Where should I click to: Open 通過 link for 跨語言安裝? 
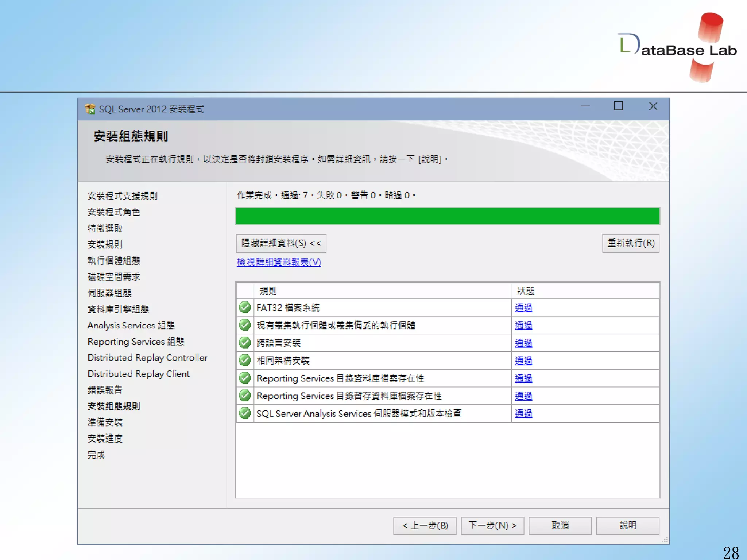pos(523,343)
